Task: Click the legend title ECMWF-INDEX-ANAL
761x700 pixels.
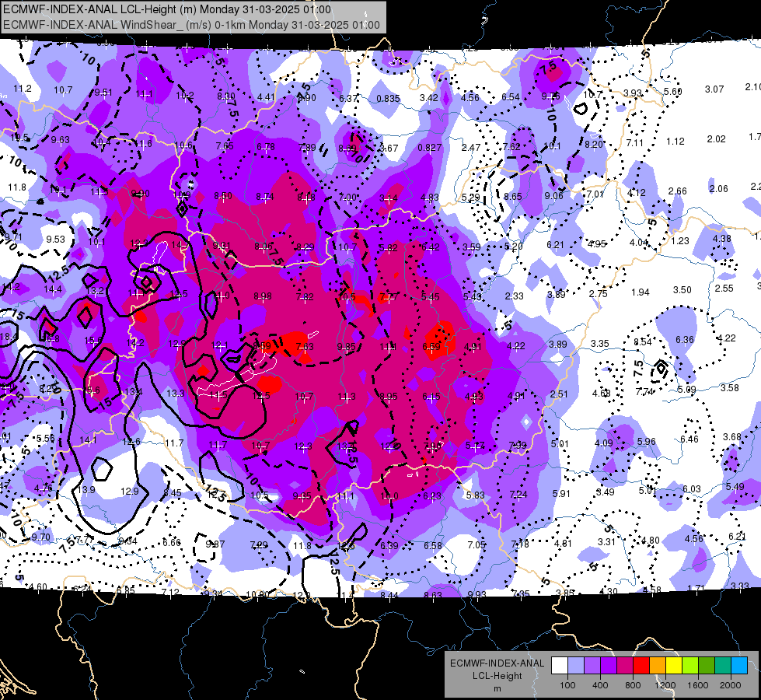Action: click(497, 663)
